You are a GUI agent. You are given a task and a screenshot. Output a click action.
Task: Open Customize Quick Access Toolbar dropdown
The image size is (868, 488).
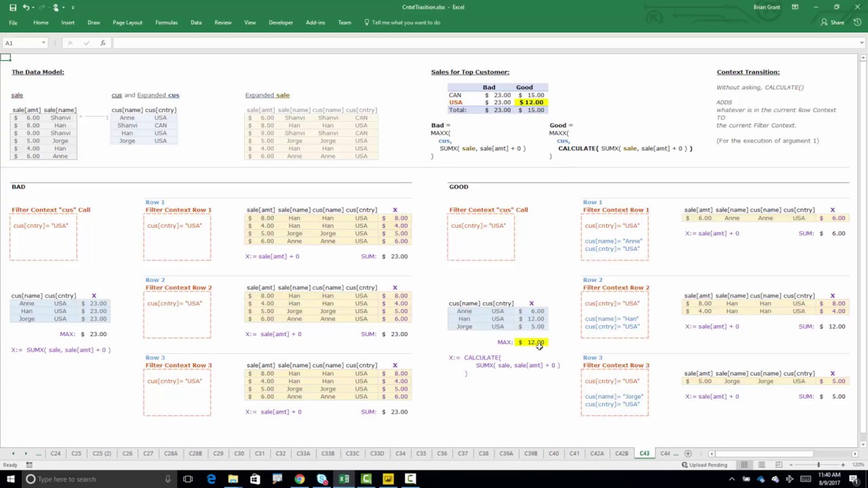click(73, 7)
